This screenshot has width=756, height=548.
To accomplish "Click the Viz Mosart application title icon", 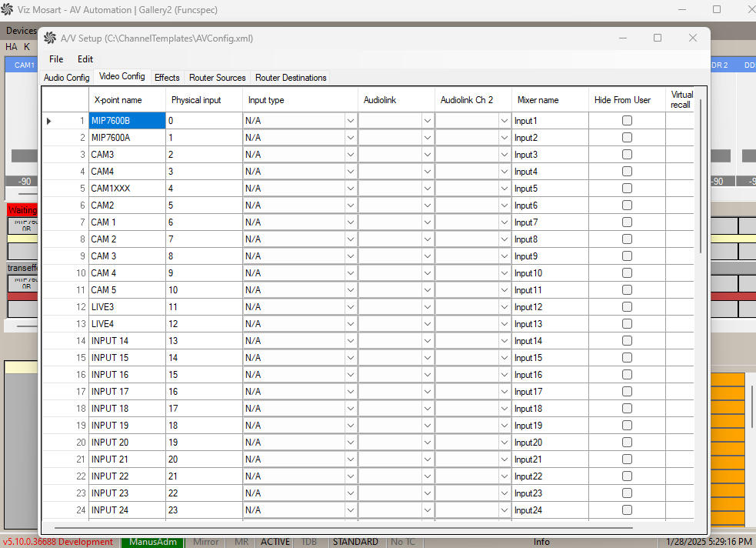I will [x=8, y=9].
